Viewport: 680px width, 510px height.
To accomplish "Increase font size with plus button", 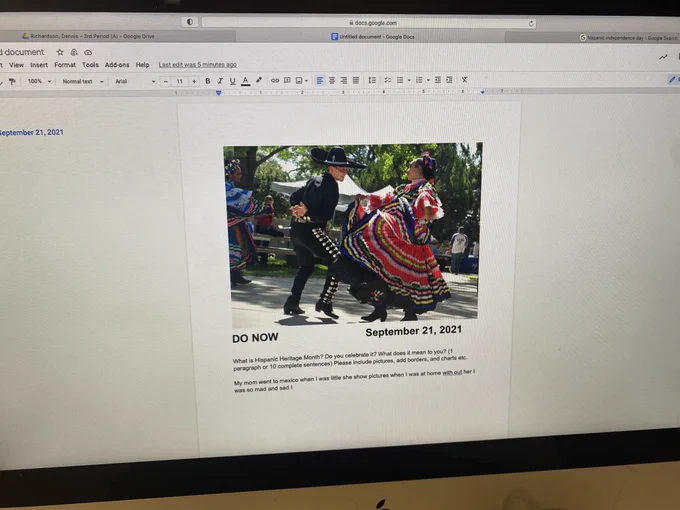I will [194, 81].
